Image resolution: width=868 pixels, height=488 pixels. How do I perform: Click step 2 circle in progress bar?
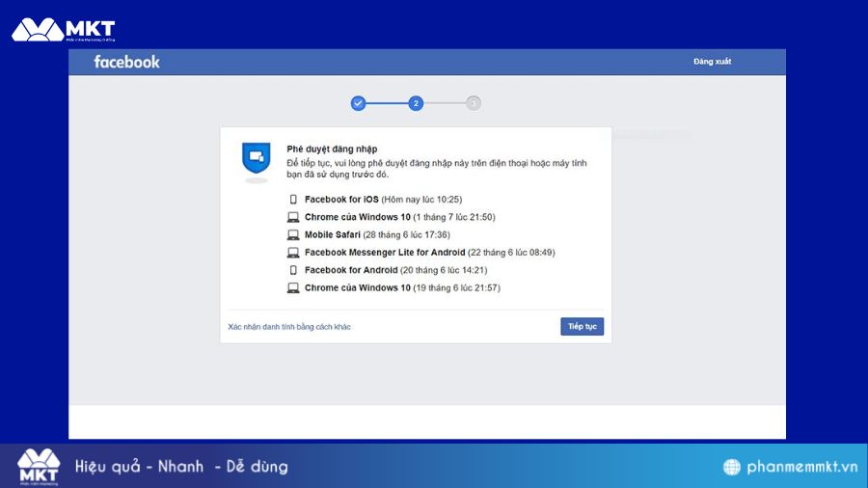[416, 103]
